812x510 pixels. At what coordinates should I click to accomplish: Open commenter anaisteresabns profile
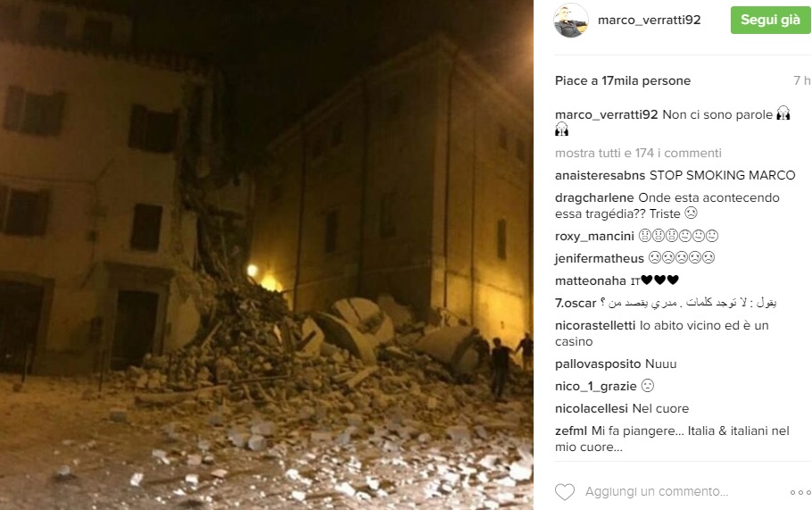pos(600,175)
